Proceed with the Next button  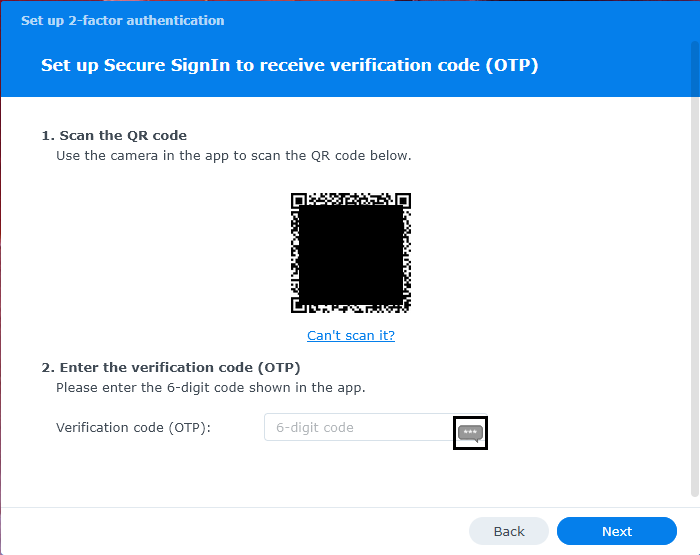(616, 531)
